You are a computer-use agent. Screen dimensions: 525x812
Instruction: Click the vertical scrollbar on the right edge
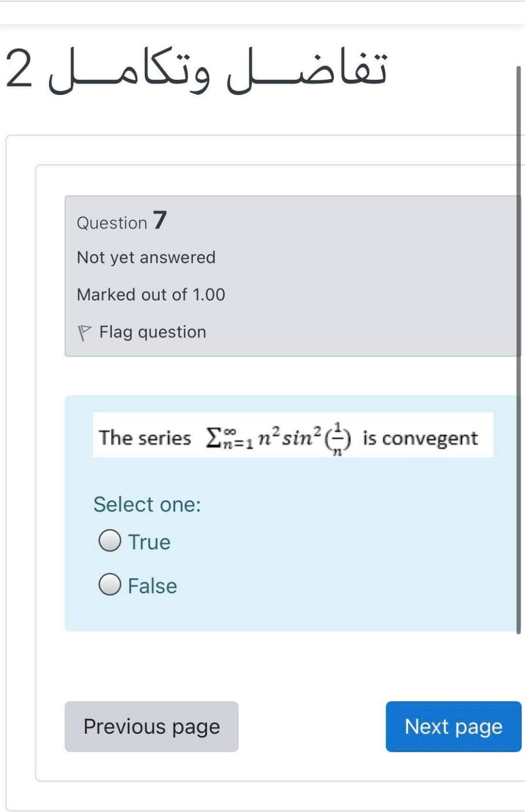click(x=518, y=340)
